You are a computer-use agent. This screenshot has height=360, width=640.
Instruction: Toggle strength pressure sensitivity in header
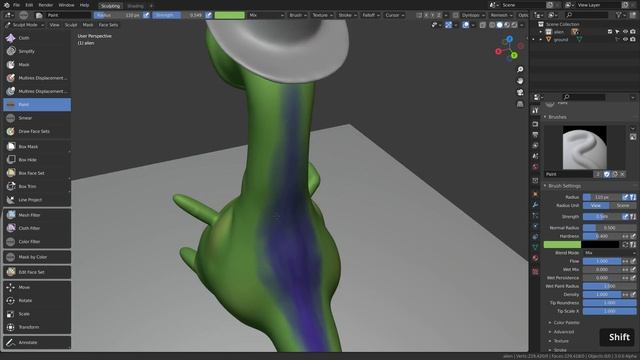click(x=209, y=15)
